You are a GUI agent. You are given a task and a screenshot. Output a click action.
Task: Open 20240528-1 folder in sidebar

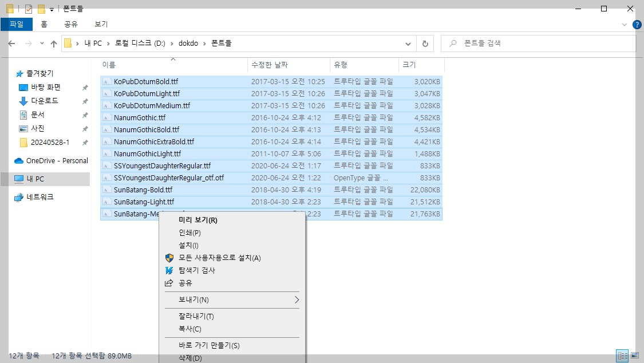click(50, 143)
